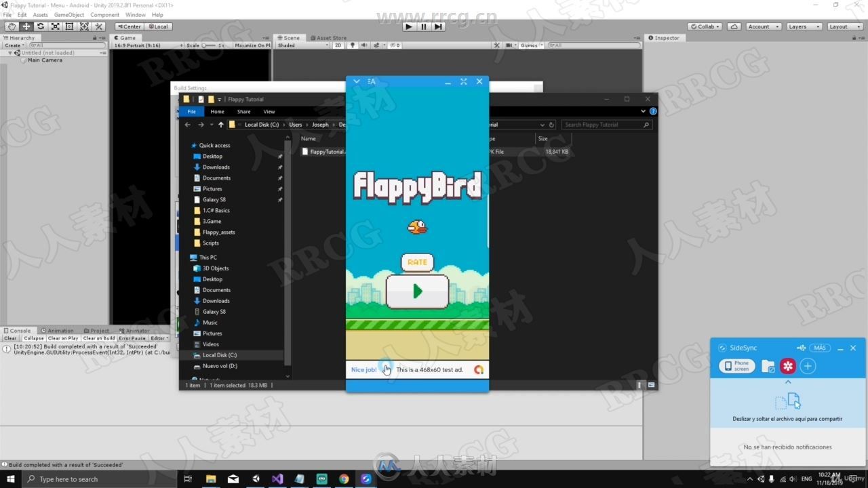Image resolution: width=868 pixels, height=488 pixels.
Task: Switch to the Animator tab
Action: pos(134,331)
